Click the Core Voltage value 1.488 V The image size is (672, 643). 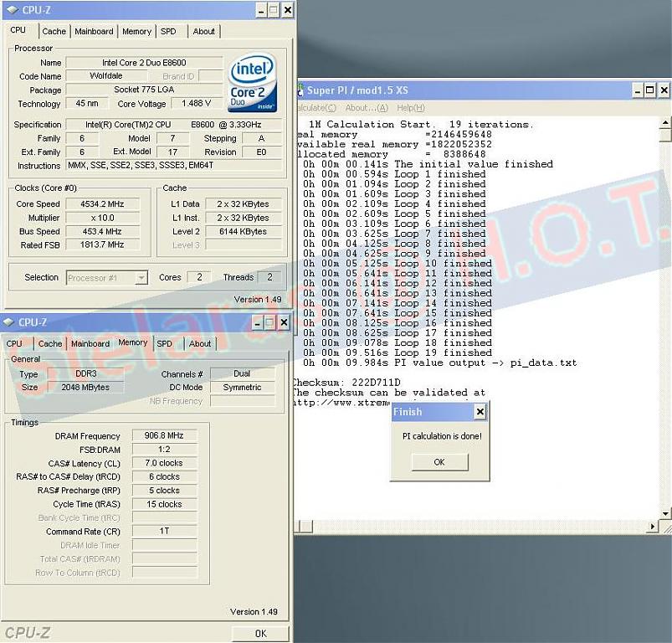197,103
